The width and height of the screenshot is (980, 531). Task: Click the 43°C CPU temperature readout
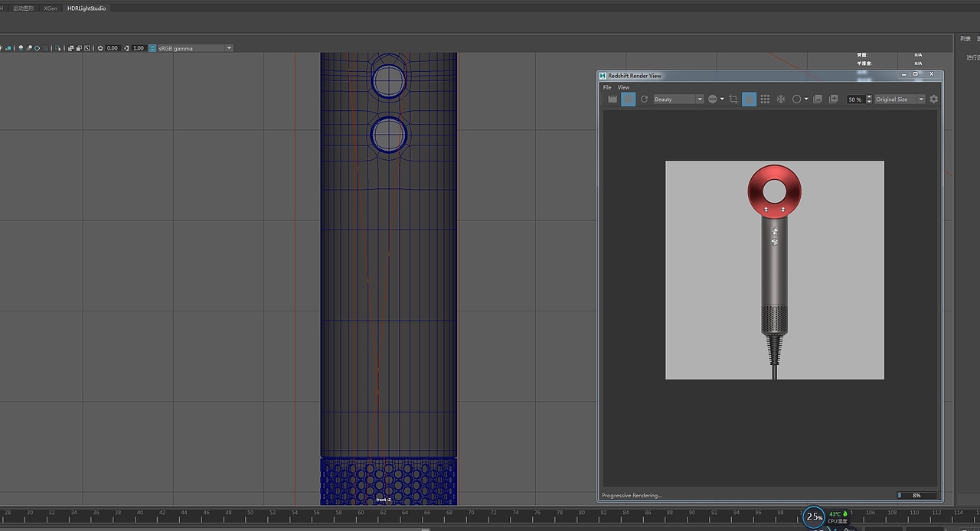click(x=835, y=514)
